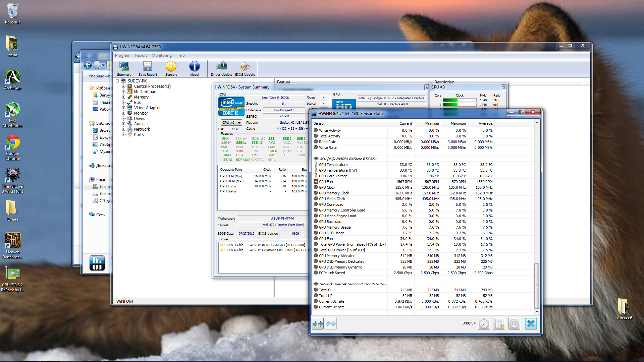The height and width of the screenshot is (362, 644).
Task: Open the Monitoring menu
Action: [x=161, y=55]
